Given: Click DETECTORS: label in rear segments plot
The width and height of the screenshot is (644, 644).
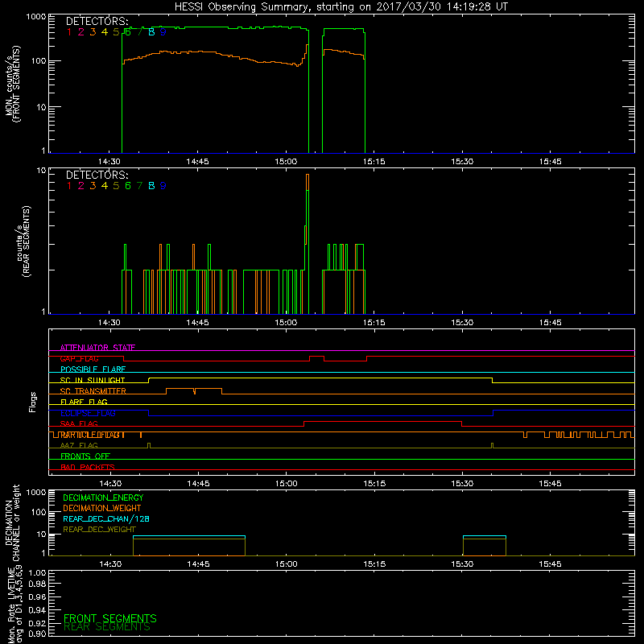Looking at the screenshot, I should tap(97, 175).
